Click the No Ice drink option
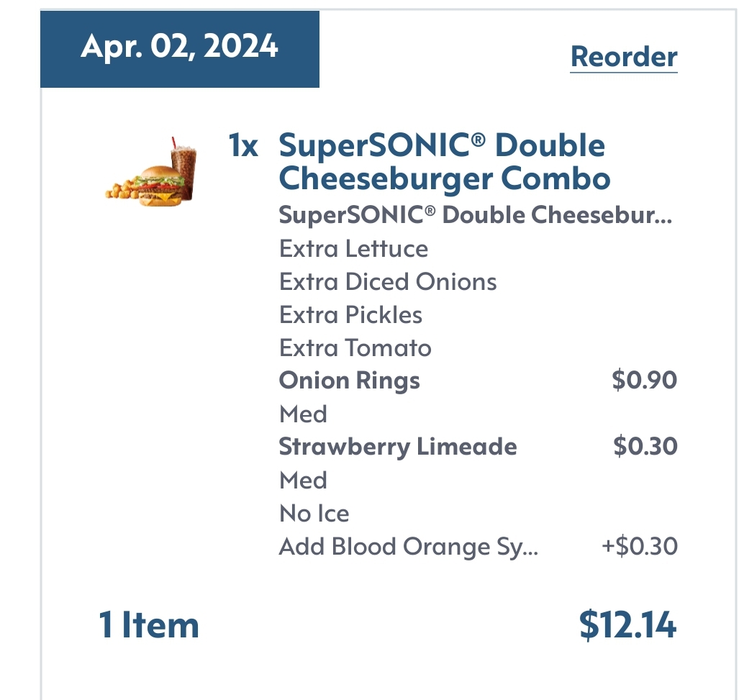This screenshot has height=700, width=739. click(314, 514)
